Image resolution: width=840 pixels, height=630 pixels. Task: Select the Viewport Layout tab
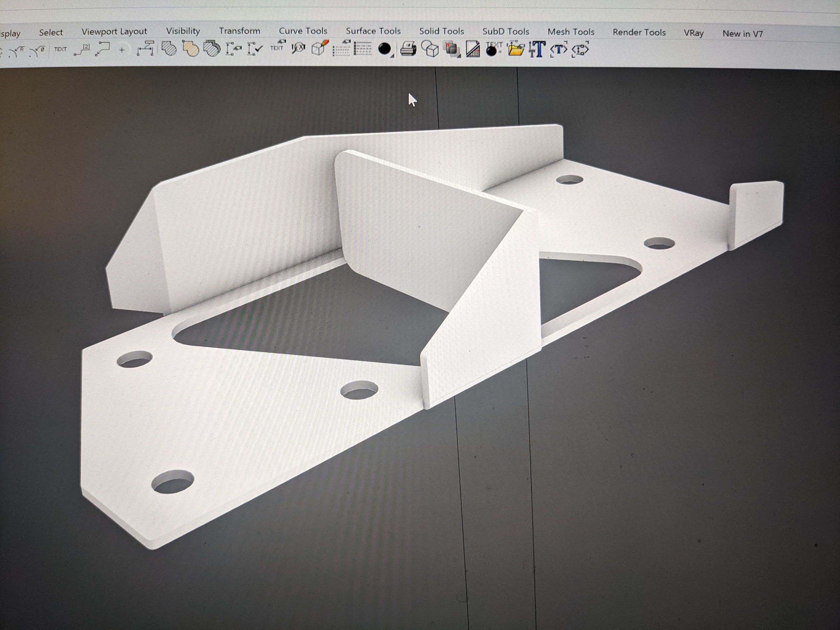pyautogui.click(x=114, y=31)
